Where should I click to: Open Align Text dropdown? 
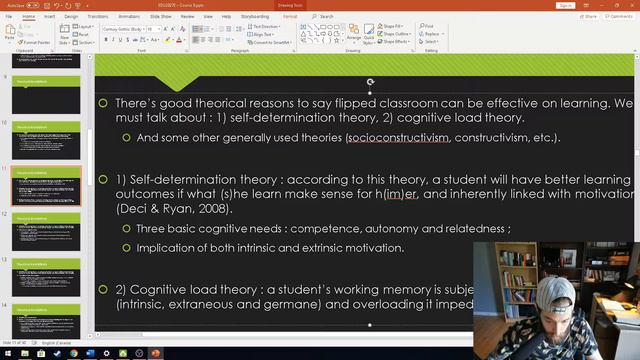[260, 34]
